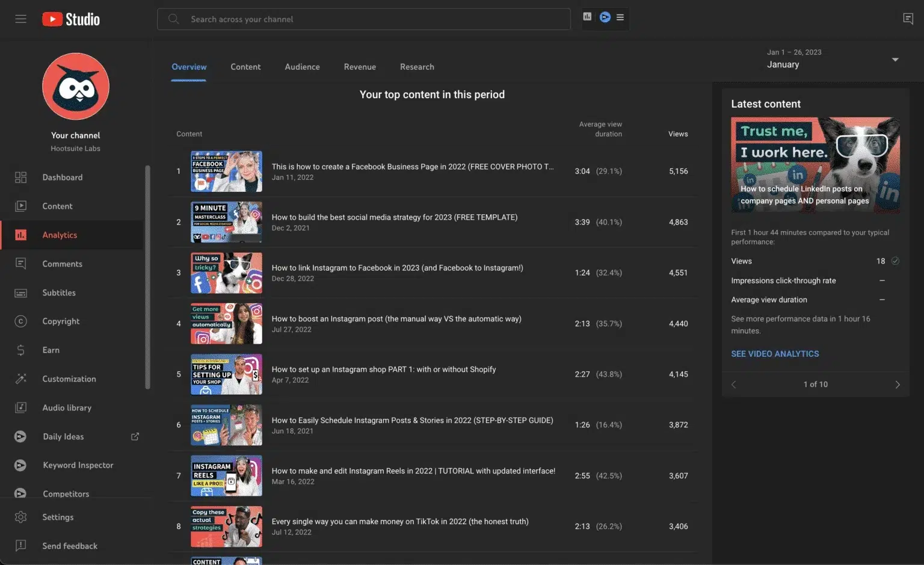
Task: Click the Settings gear icon
Action: [x=20, y=517]
